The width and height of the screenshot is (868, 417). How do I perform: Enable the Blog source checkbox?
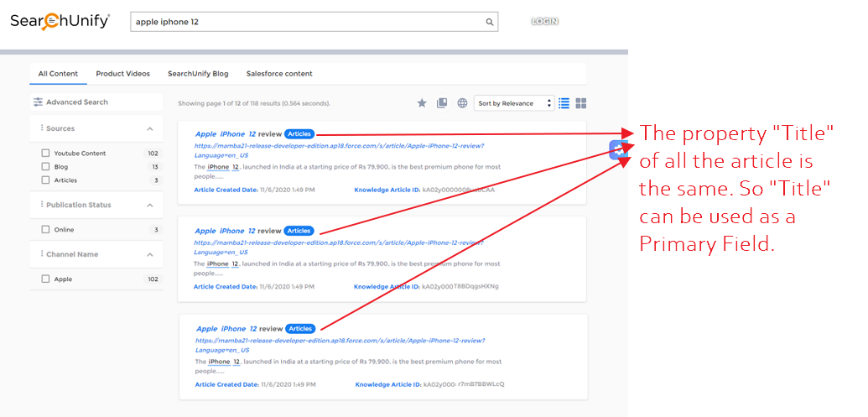[45, 167]
